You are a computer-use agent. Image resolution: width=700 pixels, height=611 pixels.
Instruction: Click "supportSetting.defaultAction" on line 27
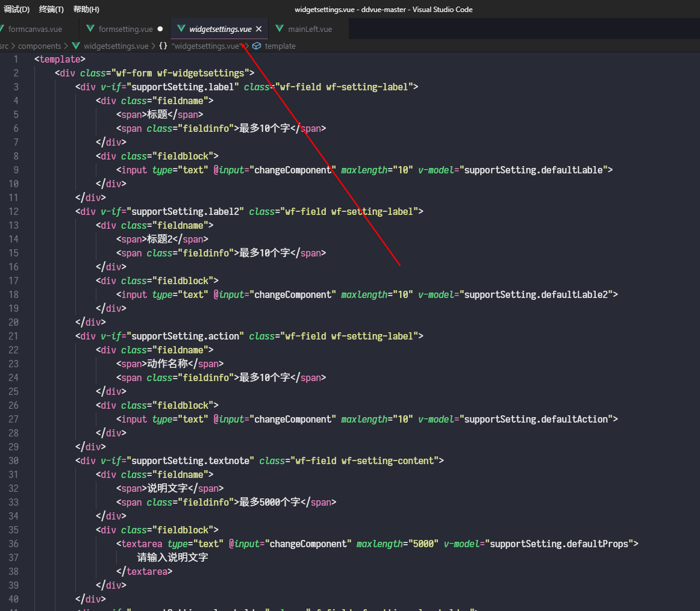[536, 419]
